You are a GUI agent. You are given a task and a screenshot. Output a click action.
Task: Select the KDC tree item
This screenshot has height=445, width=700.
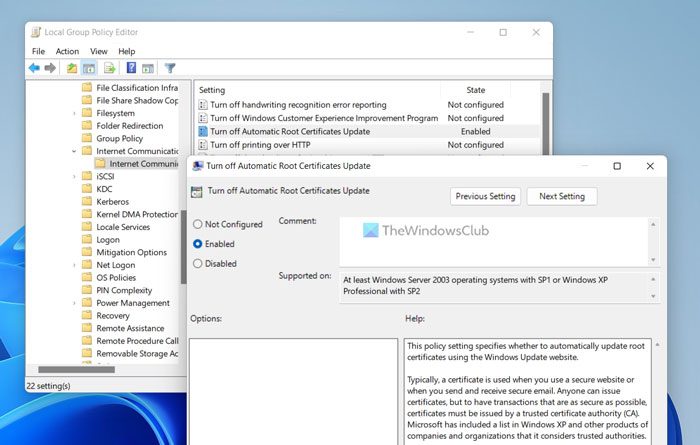tap(104, 189)
